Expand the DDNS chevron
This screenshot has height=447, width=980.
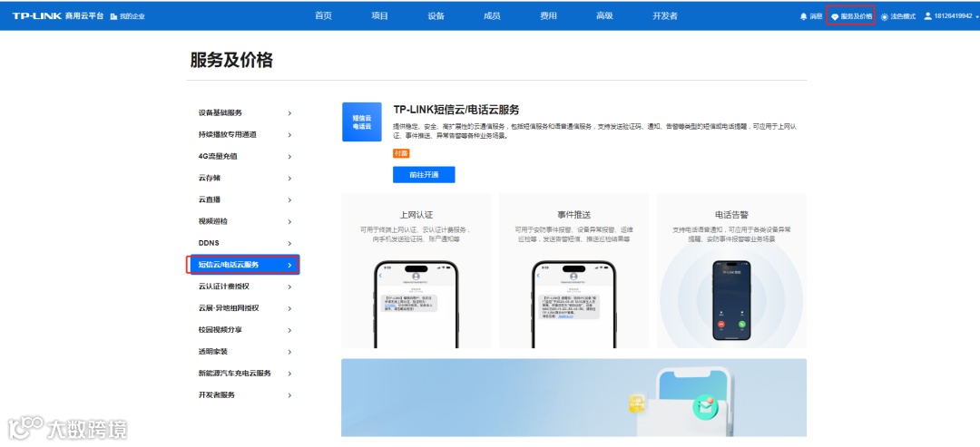click(x=289, y=244)
